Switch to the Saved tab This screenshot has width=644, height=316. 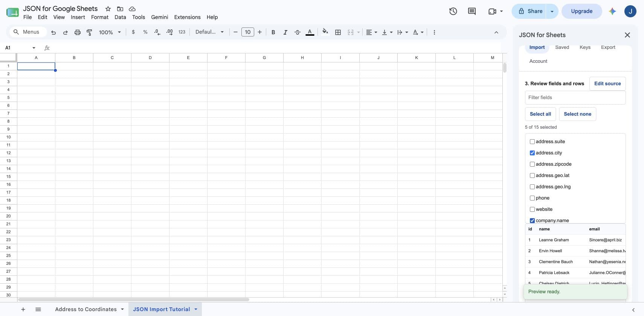tap(562, 47)
